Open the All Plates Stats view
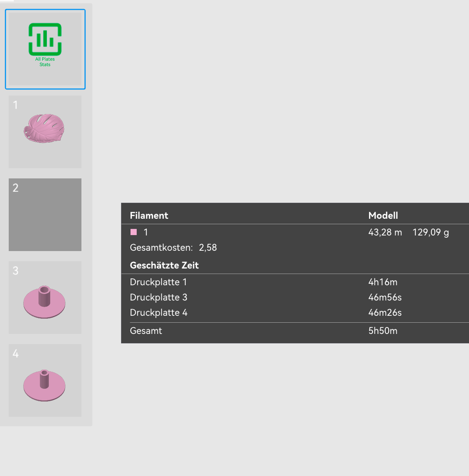 click(x=45, y=49)
